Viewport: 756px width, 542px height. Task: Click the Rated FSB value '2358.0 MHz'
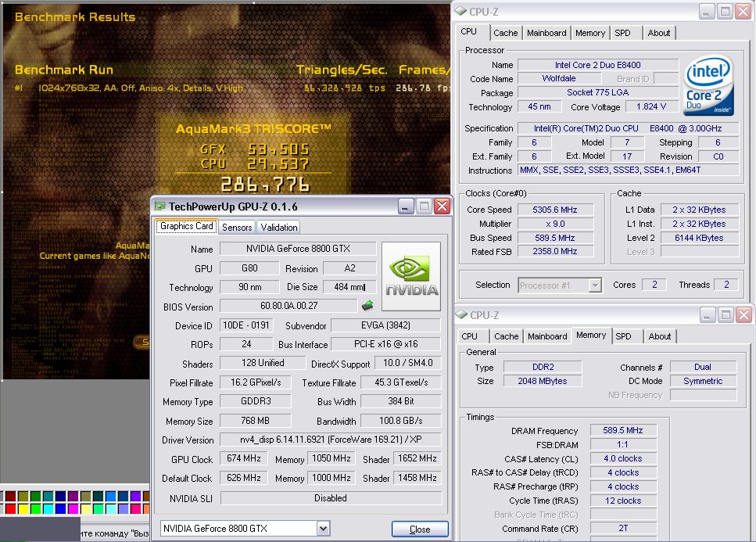(x=555, y=251)
